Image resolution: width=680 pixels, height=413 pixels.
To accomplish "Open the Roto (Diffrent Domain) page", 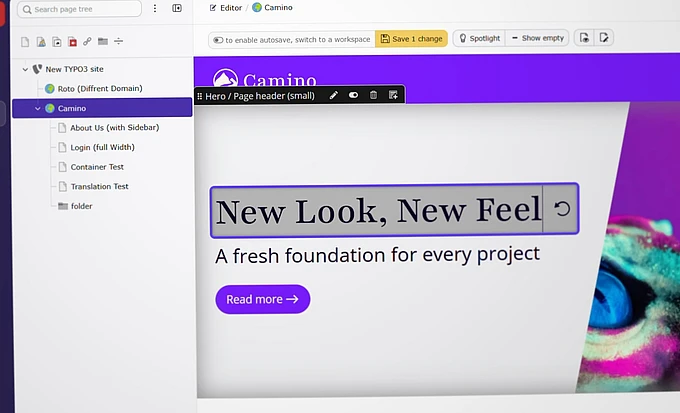I will tap(100, 88).
